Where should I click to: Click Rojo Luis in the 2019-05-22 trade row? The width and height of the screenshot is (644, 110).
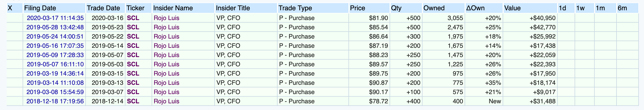167,36
